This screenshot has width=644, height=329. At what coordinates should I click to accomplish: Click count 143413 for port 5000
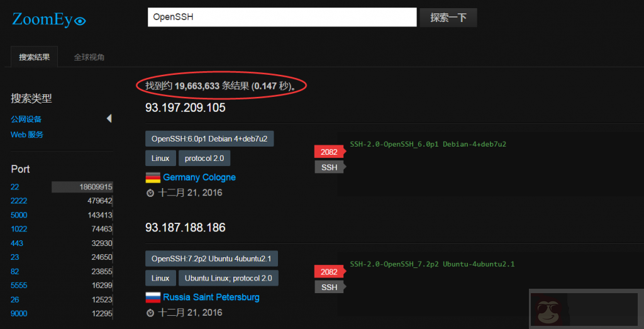click(x=100, y=215)
